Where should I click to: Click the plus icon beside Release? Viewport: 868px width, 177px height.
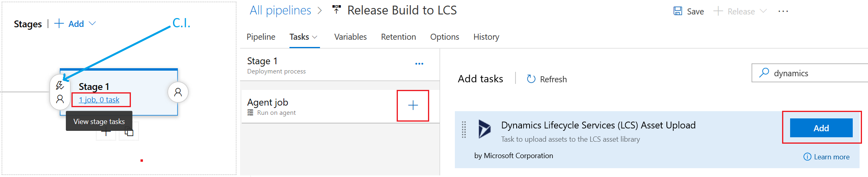[x=718, y=11]
